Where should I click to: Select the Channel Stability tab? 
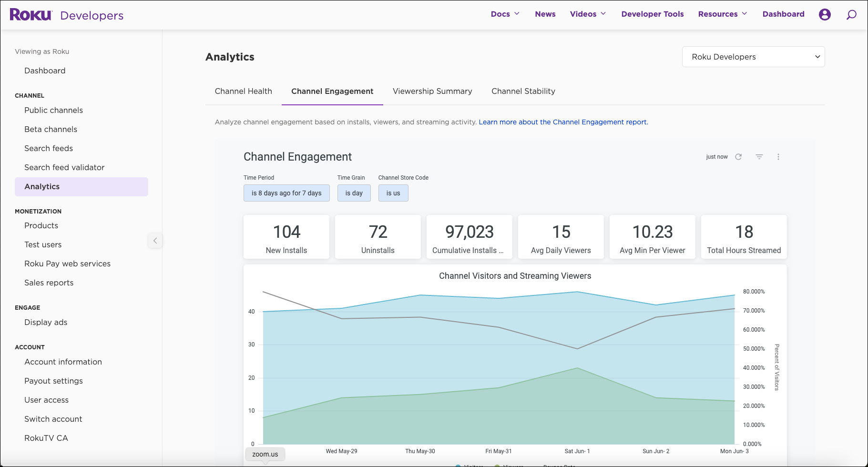coord(523,91)
